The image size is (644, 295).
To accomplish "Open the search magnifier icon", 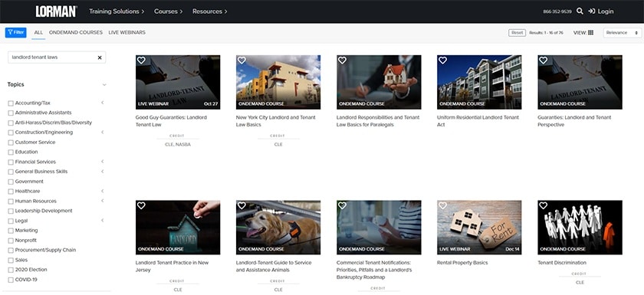I will (580, 11).
